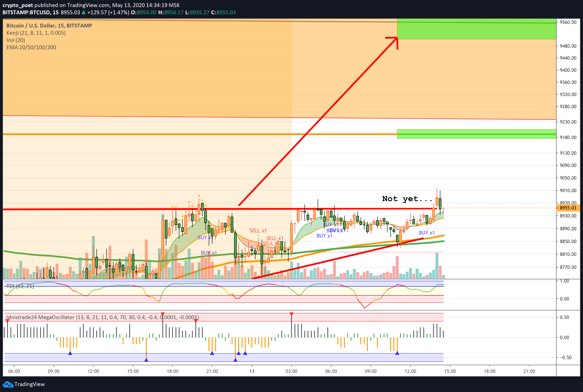Open the crypto_poet author name

tap(17, 5)
